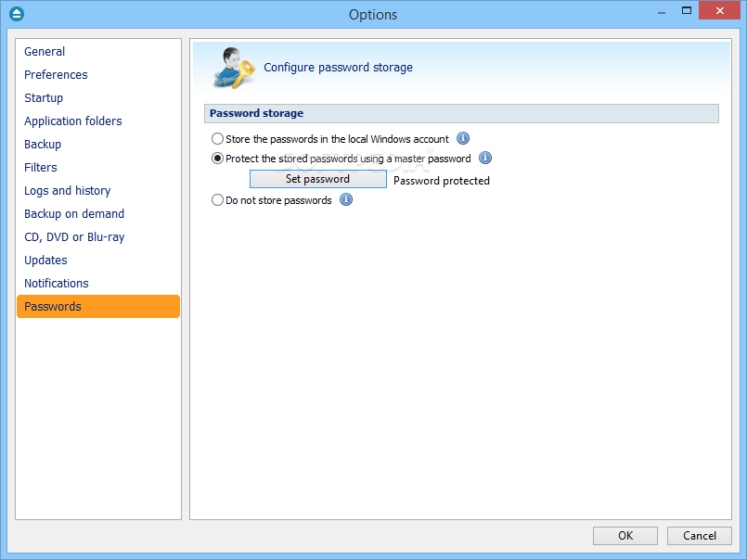Click the info icon beside Do not store passwords
747x560 pixels.
click(x=346, y=199)
